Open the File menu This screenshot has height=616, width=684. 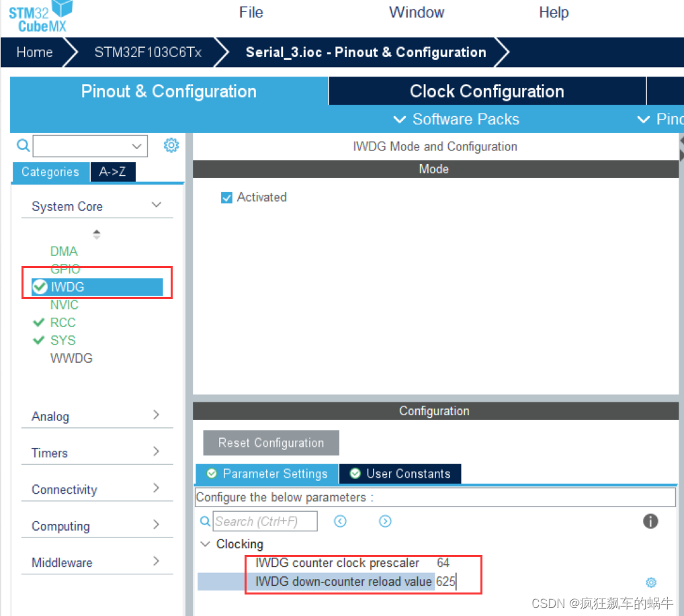coord(251,12)
